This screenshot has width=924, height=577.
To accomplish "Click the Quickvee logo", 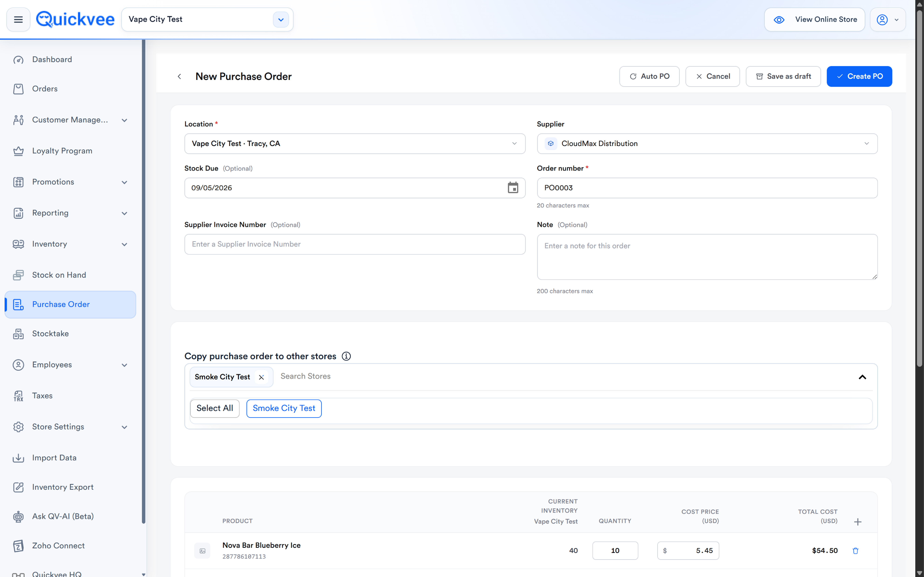I will point(75,19).
